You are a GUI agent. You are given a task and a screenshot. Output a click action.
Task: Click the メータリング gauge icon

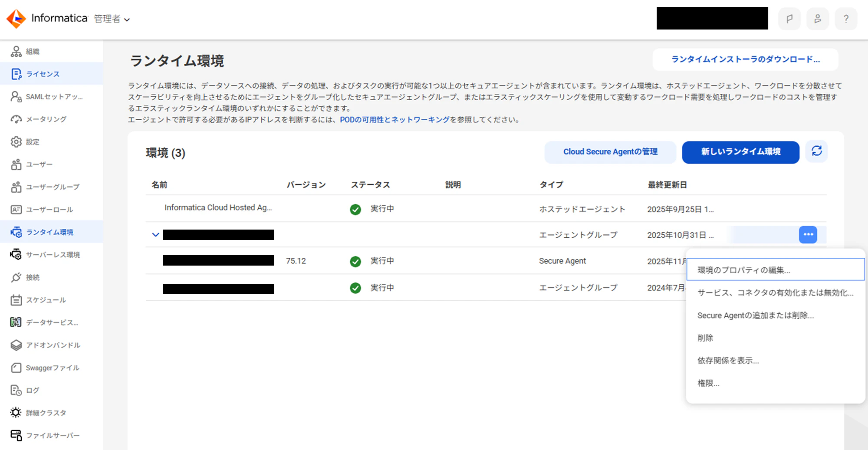point(16,119)
